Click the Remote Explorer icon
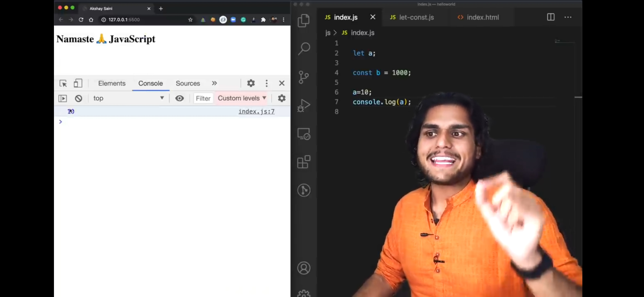644x297 pixels. click(x=304, y=134)
